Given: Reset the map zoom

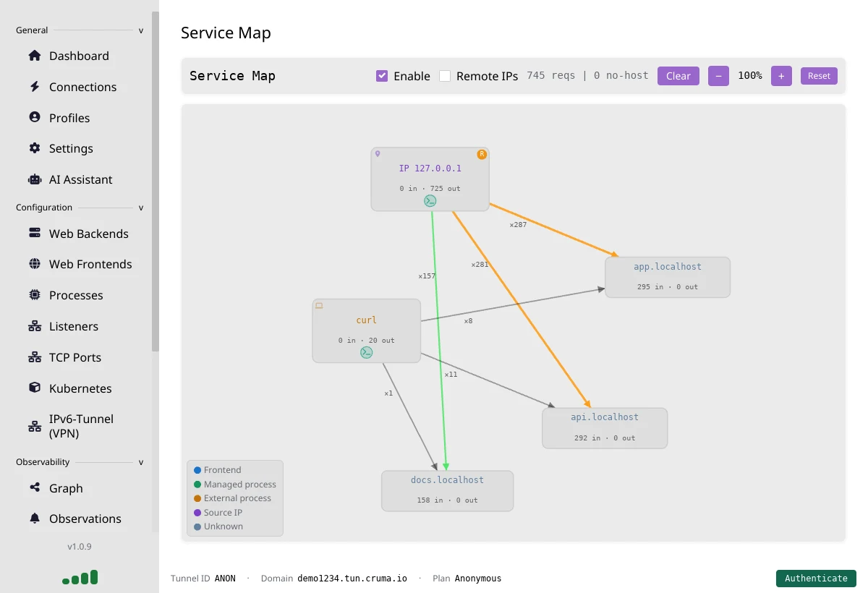Looking at the screenshot, I should (x=819, y=76).
